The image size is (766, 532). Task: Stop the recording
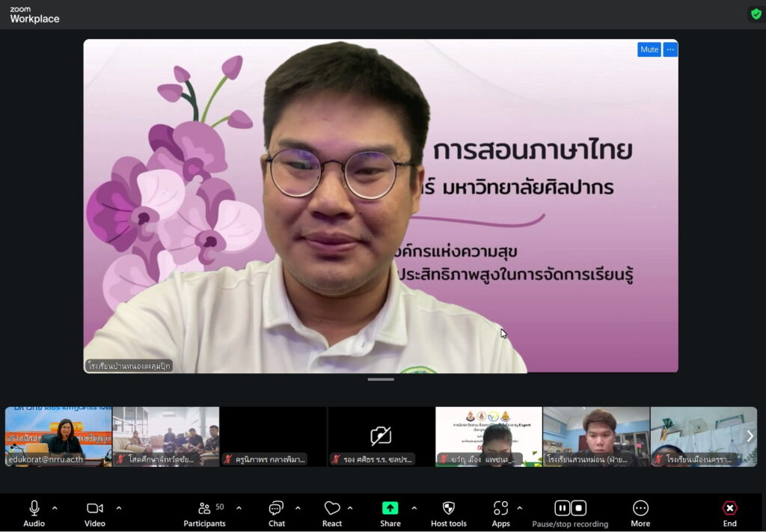(579, 508)
